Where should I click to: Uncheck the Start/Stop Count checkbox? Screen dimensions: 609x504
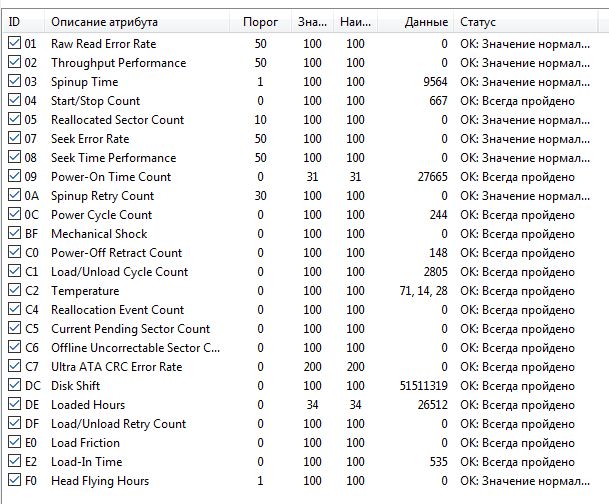click(14, 100)
